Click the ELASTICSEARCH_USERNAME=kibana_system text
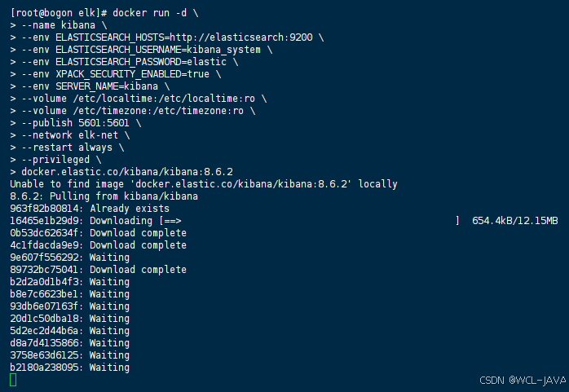 coord(158,50)
